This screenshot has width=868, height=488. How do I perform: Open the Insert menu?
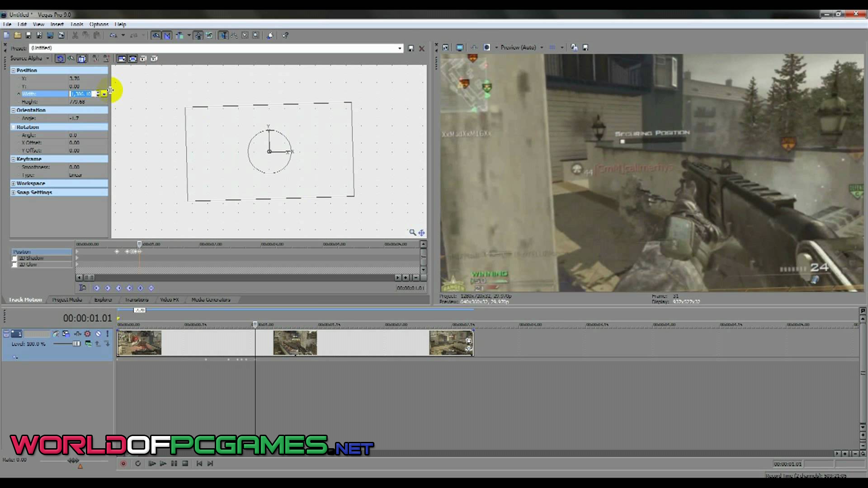coord(57,24)
